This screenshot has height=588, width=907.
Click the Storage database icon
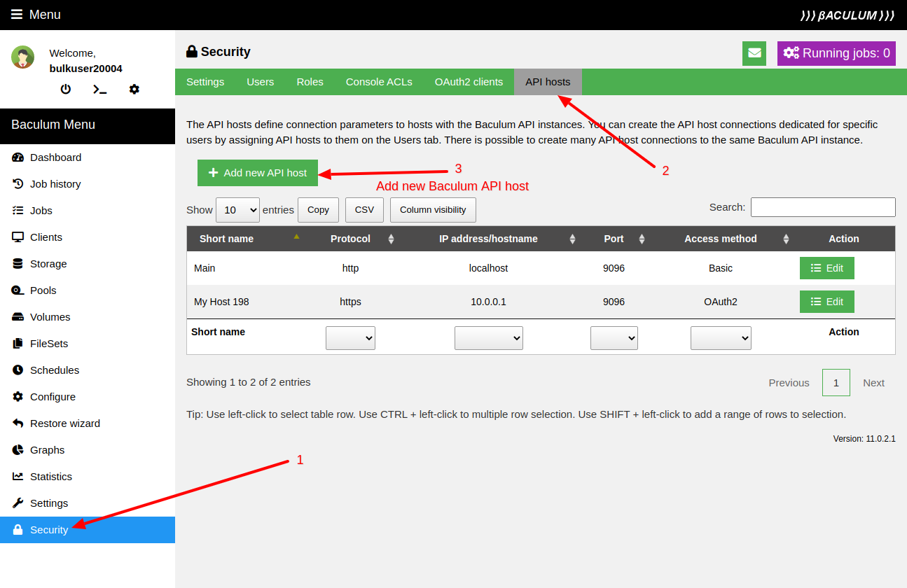point(18,264)
